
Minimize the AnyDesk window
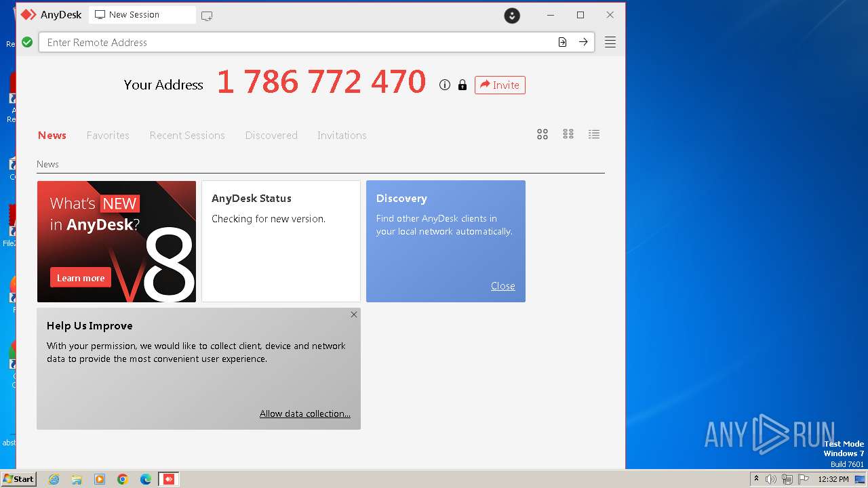pos(551,15)
